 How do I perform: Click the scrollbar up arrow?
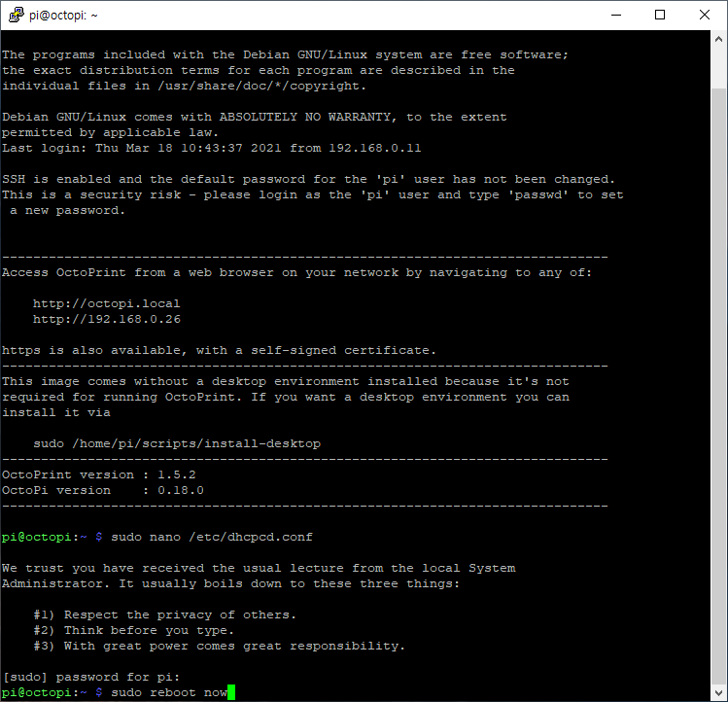point(718,40)
